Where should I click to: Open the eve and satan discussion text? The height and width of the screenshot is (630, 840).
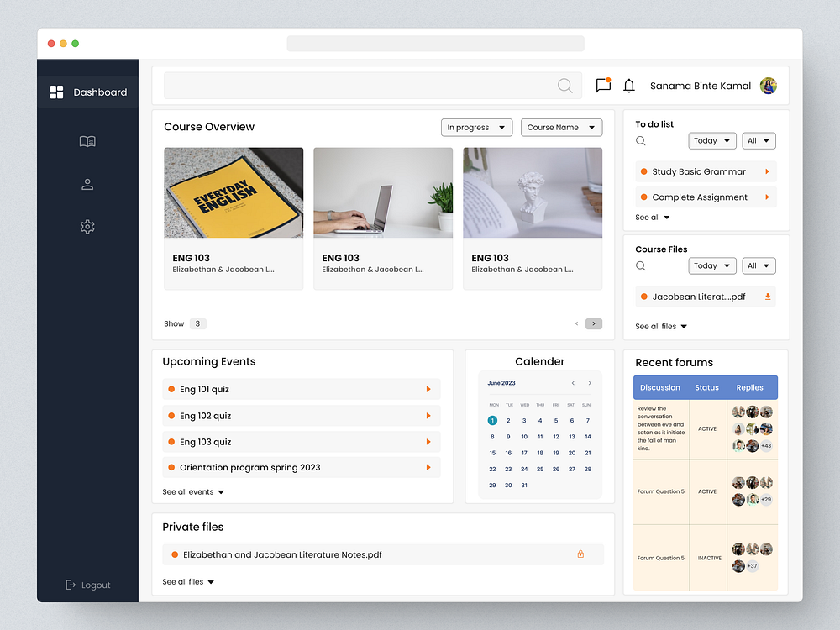[661, 428]
